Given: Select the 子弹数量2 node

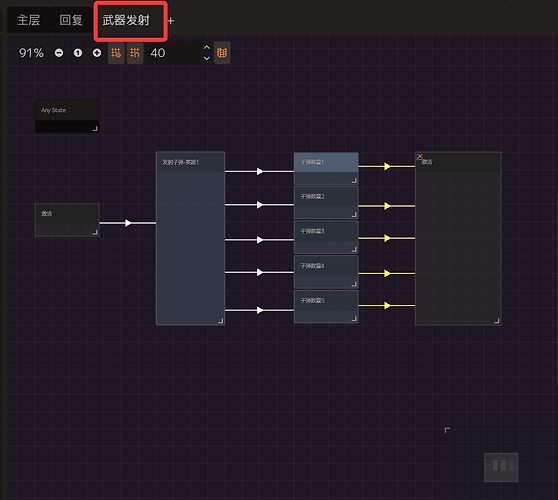Looking at the screenshot, I should (326, 202).
